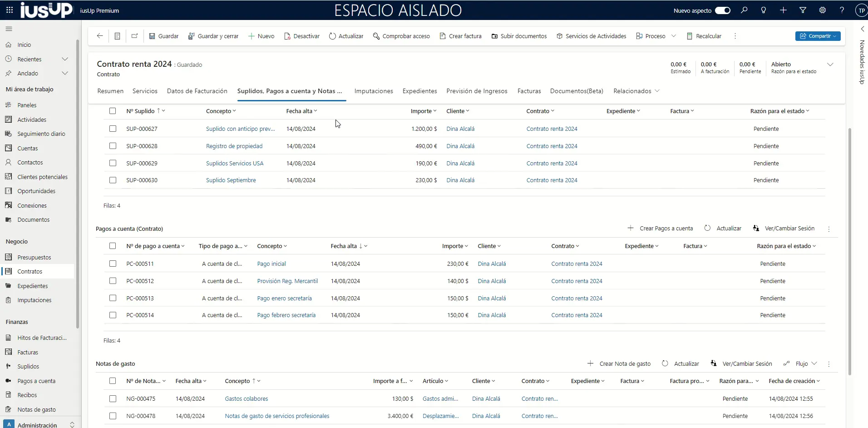
Task: Toggle the Nuevo aspecto switch
Action: coord(722,10)
